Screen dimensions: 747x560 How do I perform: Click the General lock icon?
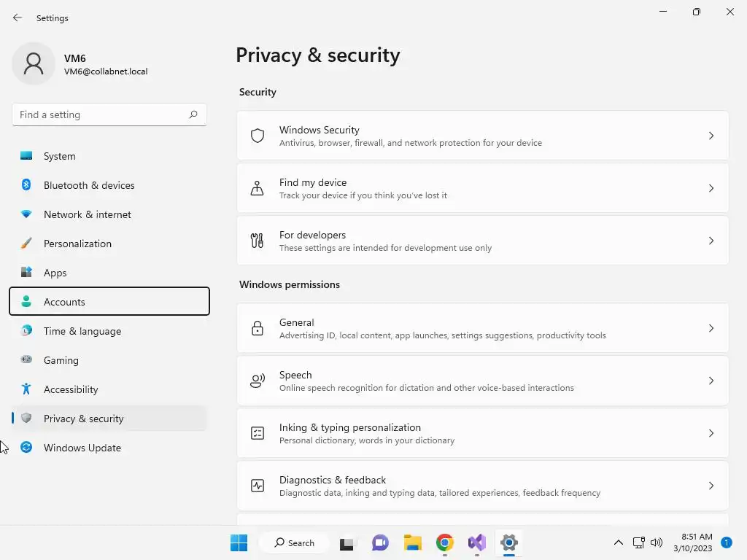(258, 328)
